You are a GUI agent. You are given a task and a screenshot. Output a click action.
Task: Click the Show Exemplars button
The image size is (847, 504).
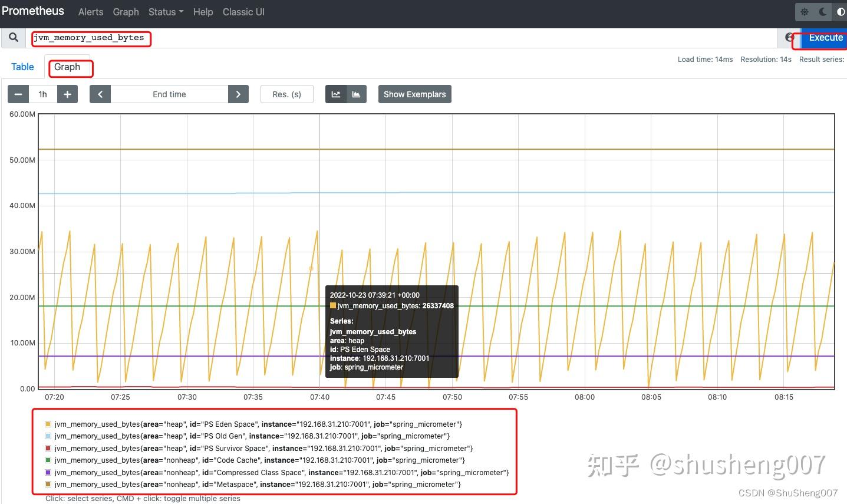coord(414,94)
